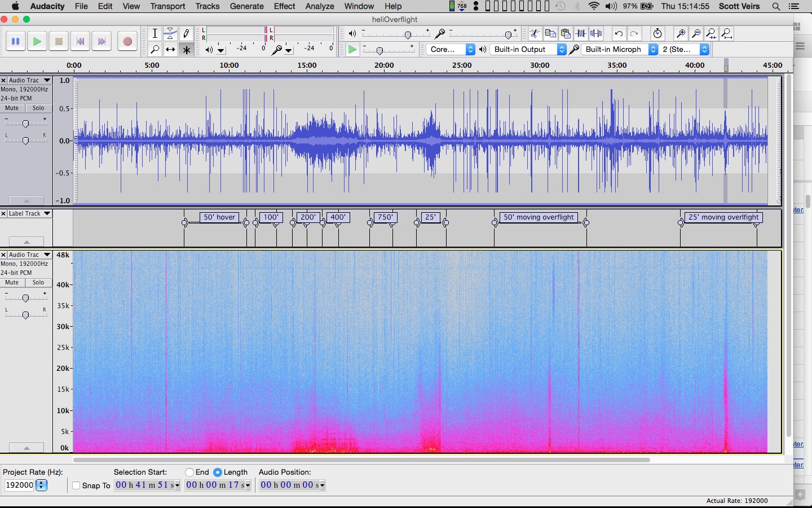The image size is (812, 508).
Task: Enable the Snap To checkbox
Action: 77,485
